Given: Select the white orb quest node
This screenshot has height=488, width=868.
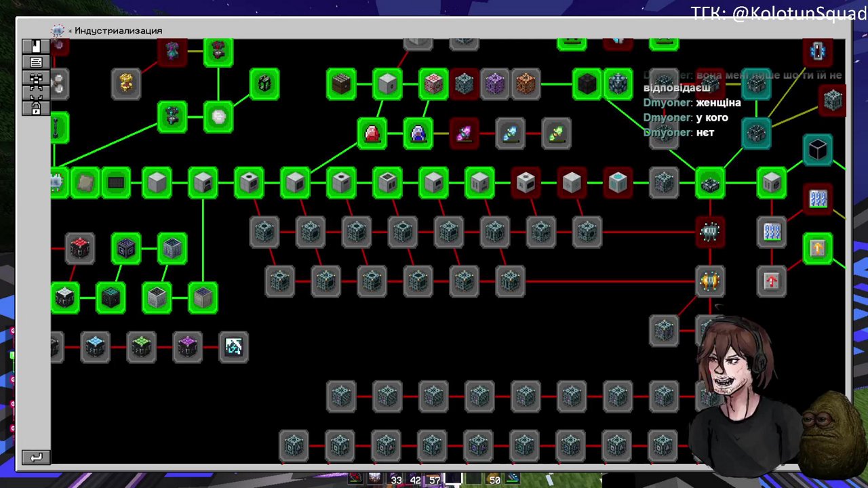Looking at the screenshot, I should coord(218,117).
